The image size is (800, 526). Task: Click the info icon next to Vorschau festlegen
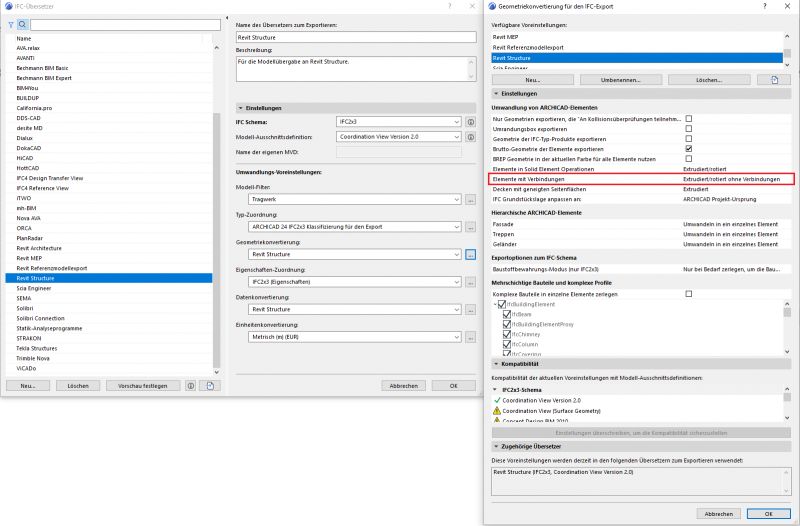click(x=191, y=385)
